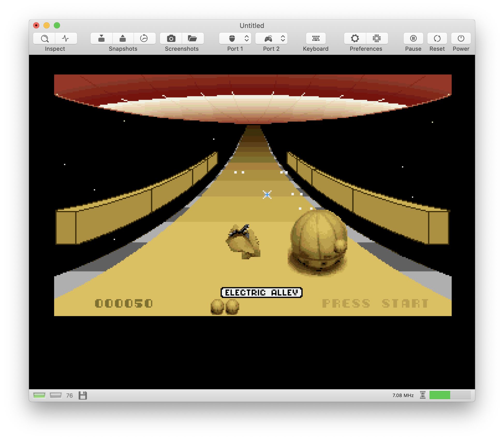Open Preferences with the gear icon
The image size is (504, 440).
click(x=355, y=38)
